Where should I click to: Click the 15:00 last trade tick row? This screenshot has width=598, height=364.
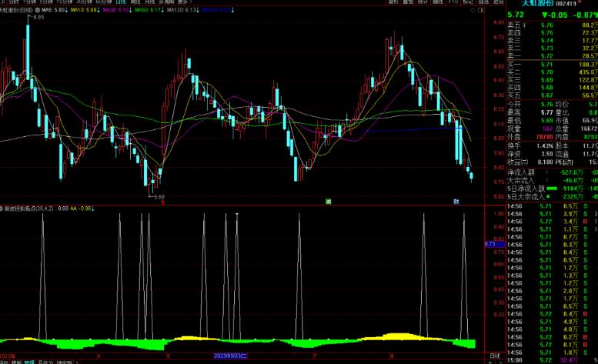coord(553,360)
